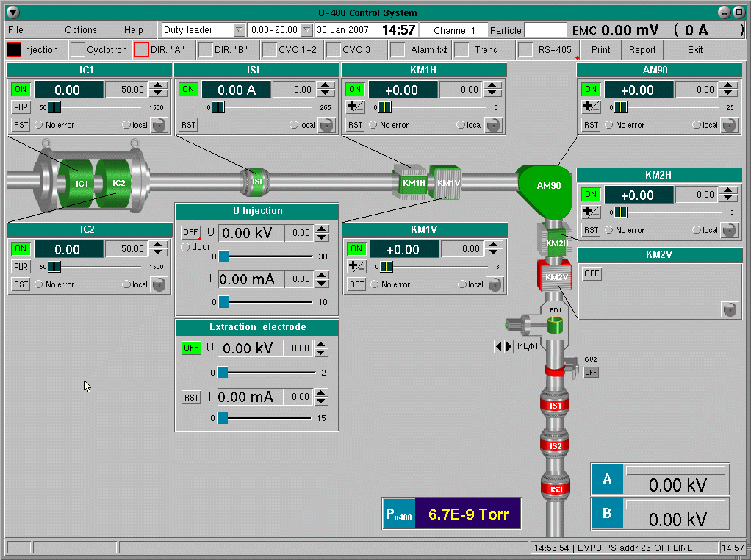This screenshot has height=560, width=751.
Task: Open the Duty leader dropdown
Action: coord(239,30)
